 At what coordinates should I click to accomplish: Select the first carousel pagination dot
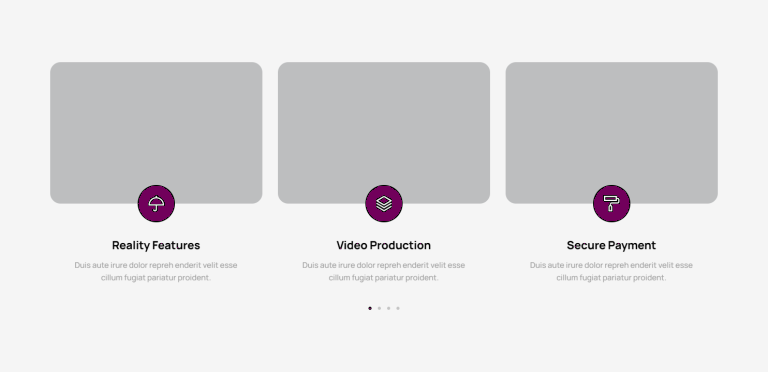(370, 308)
